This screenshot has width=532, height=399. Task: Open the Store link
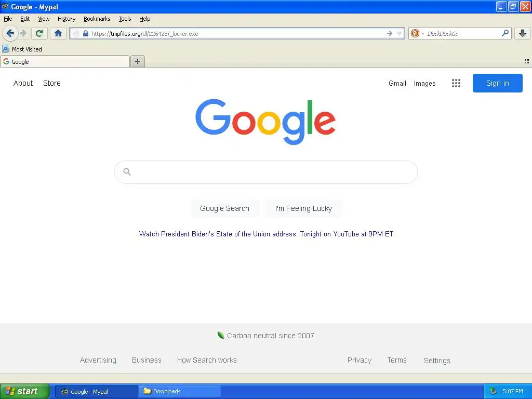52,83
